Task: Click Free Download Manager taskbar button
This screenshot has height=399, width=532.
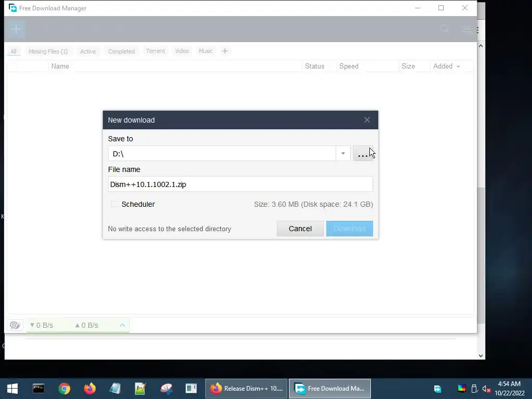Action: tap(330, 389)
